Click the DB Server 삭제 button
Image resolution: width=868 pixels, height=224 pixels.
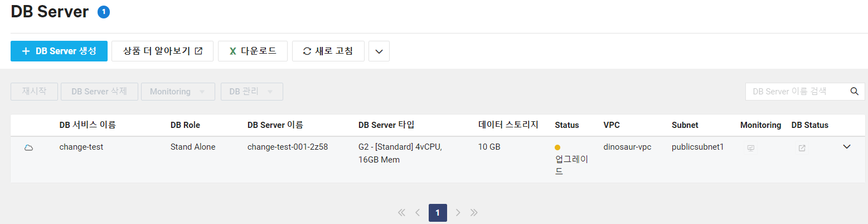coord(99,92)
